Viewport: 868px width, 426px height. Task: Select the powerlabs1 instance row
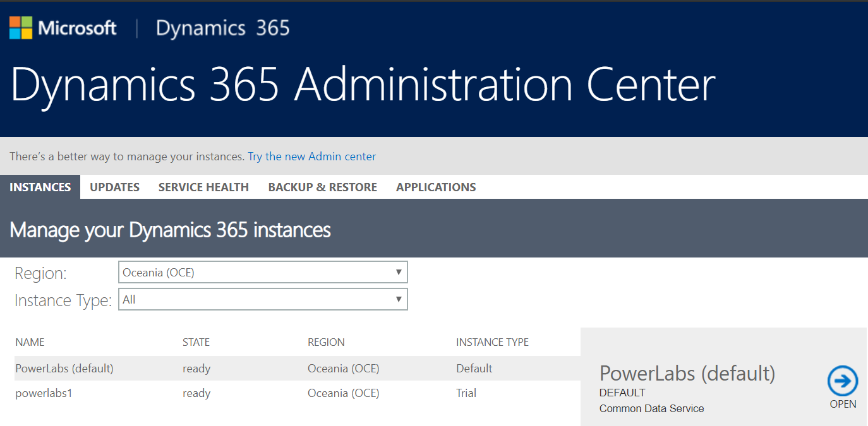(44, 393)
